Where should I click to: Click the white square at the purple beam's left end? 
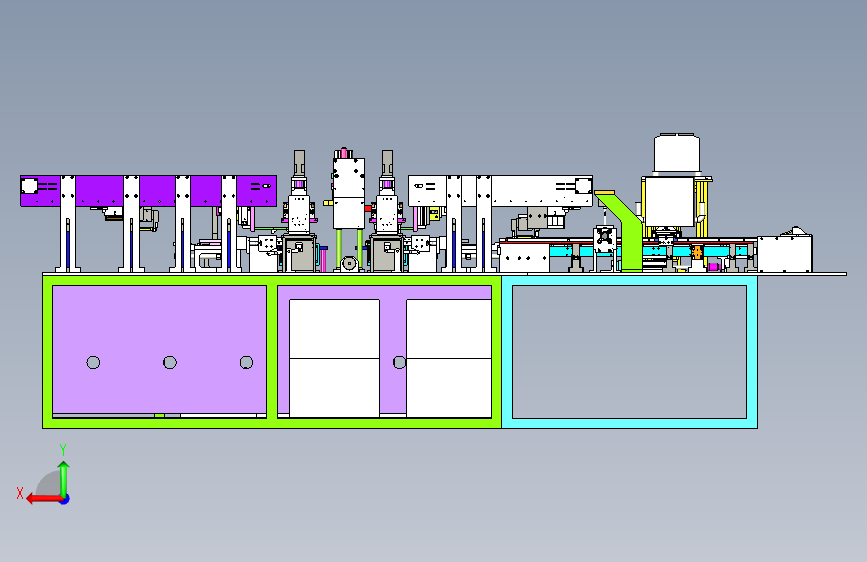point(29,186)
